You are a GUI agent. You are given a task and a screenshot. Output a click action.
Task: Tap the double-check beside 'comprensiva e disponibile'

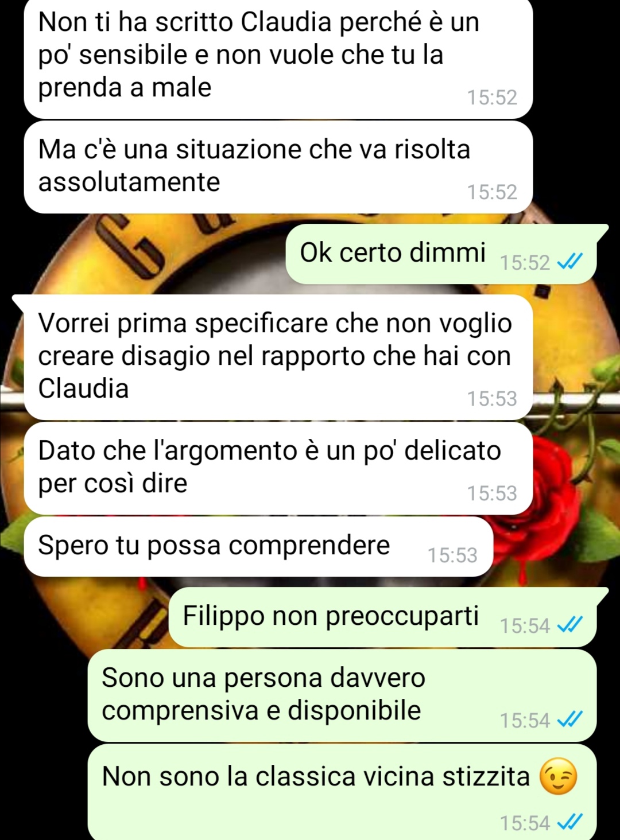(570, 720)
